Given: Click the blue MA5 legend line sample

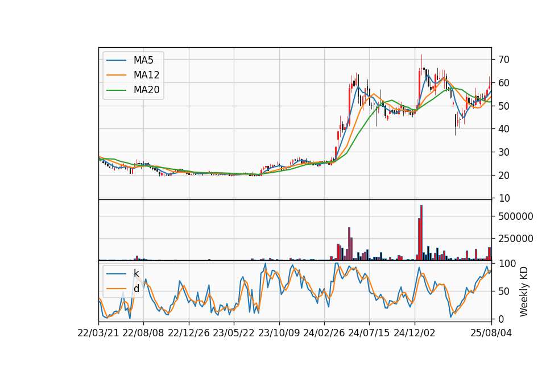Looking at the screenshot, I should [116, 60].
